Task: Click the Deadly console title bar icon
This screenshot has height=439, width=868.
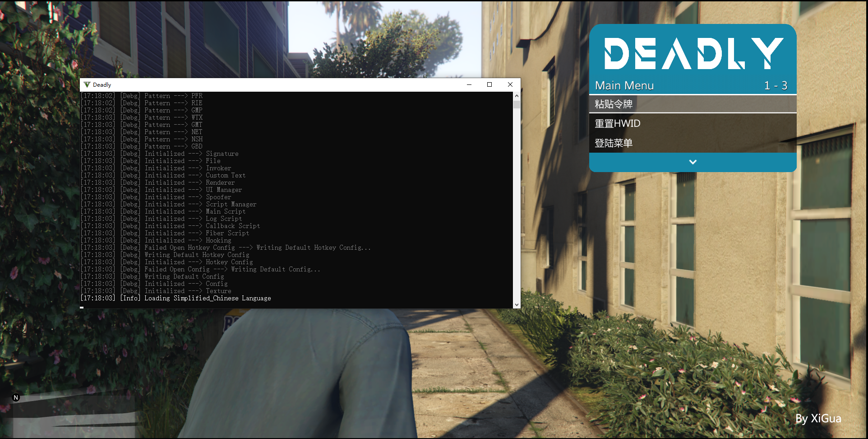Action: pos(87,84)
